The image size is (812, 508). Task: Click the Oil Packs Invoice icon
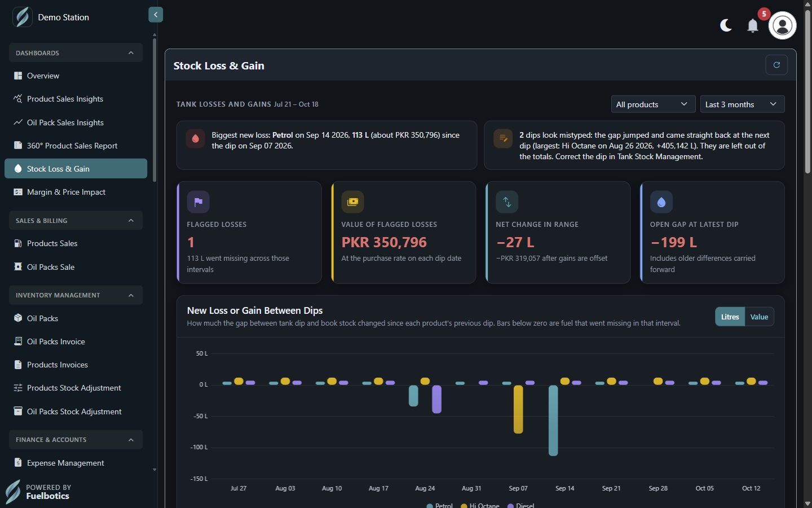(x=18, y=341)
